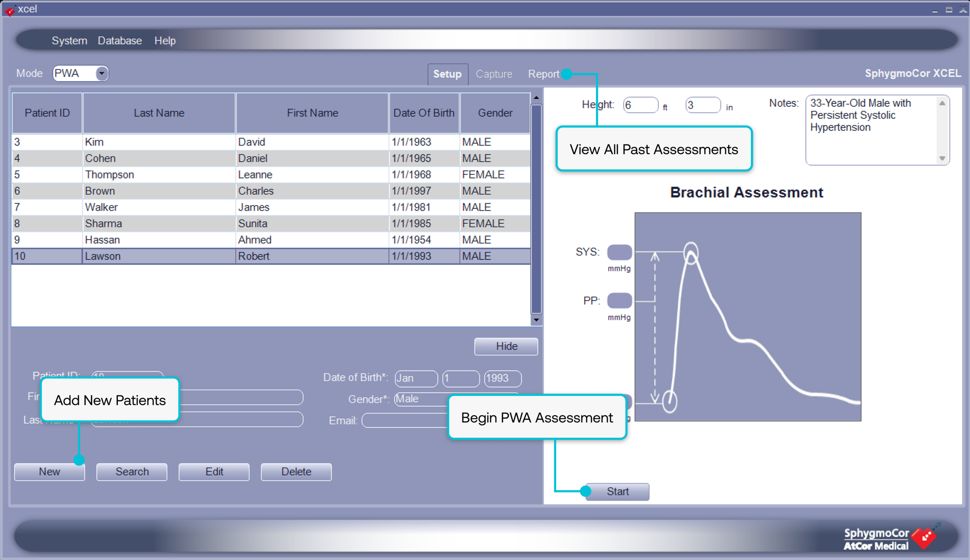The height and width of the screenshot is (560, 970).
Task: Open the System menu
Action: (x=69, y=41)
